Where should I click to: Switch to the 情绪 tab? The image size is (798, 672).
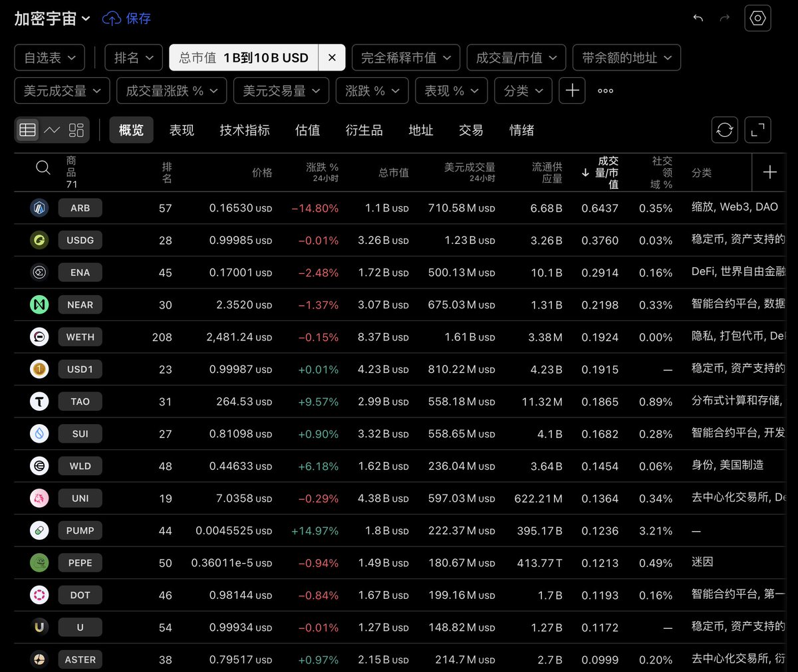click(521, 130)
